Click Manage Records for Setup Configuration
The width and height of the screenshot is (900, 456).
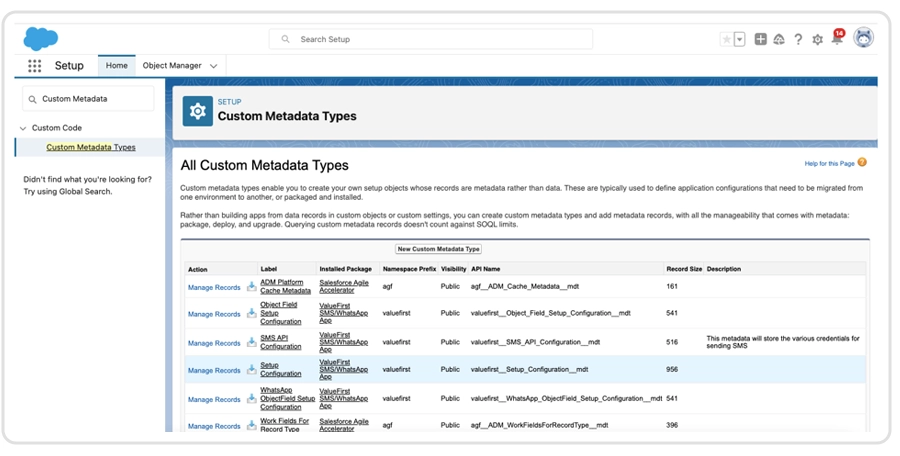[214, 370]
